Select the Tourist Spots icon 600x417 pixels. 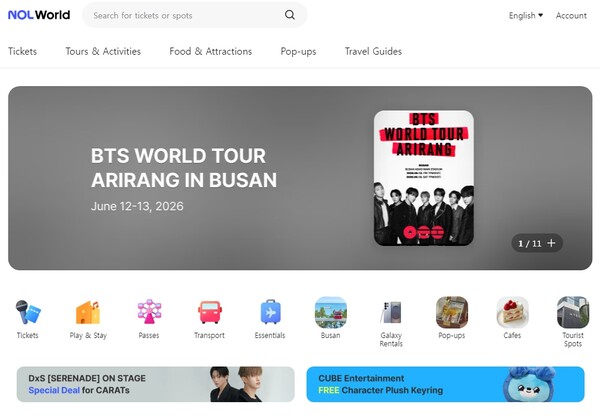click(x=573, y=312)
